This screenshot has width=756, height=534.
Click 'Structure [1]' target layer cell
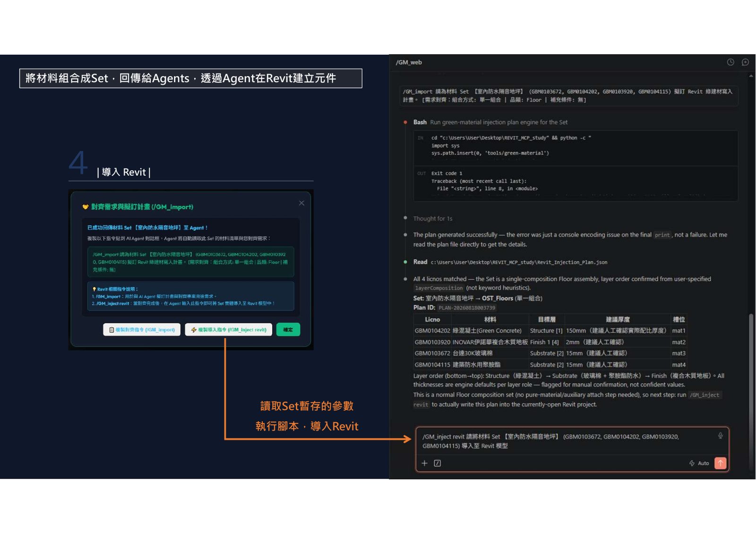click(x=546, y=331)
